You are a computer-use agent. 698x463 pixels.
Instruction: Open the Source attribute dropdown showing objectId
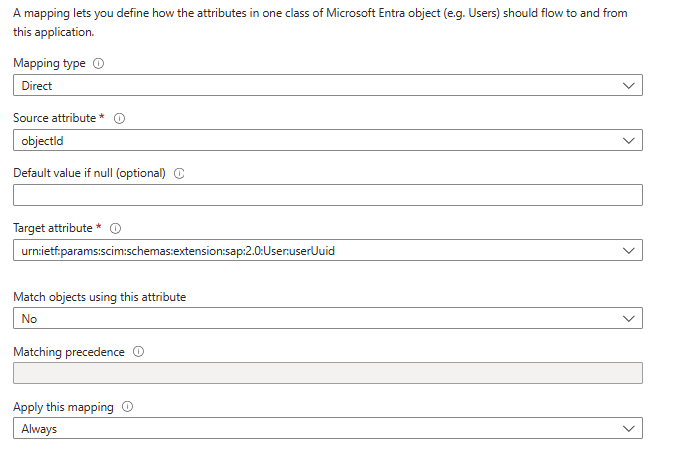pos(327,141)
